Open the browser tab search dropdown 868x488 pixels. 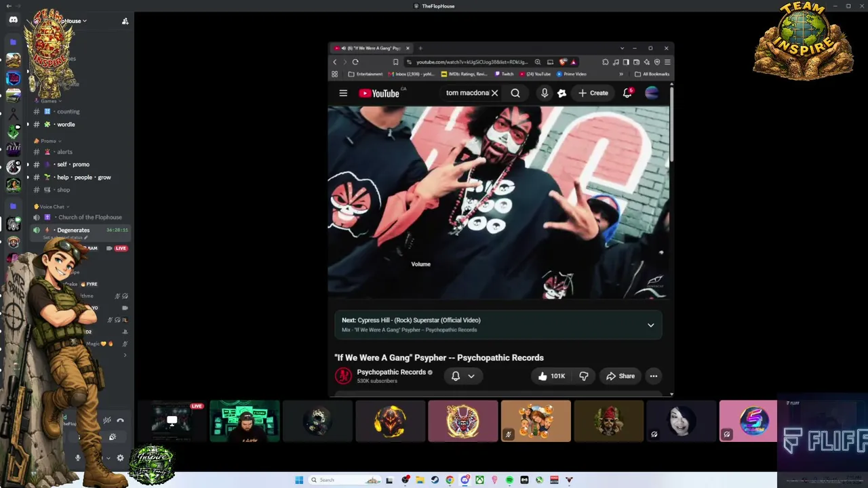[622, 48]
